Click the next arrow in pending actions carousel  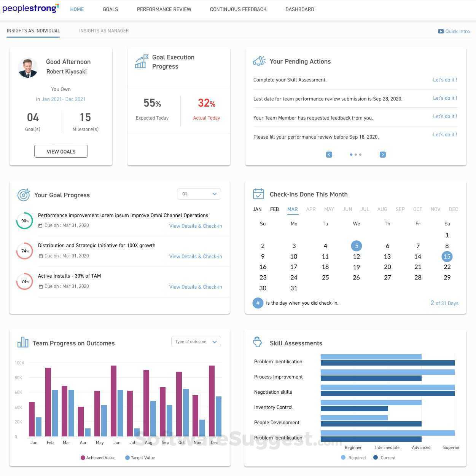pos(383,154)
